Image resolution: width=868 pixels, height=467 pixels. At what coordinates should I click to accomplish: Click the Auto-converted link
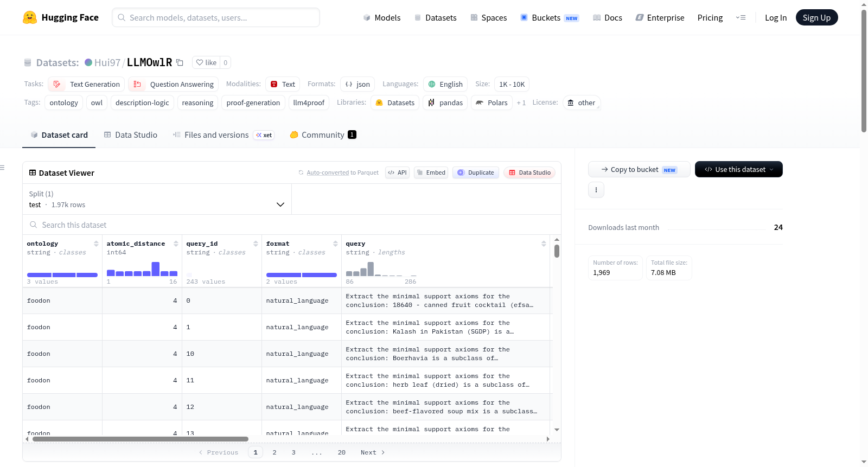(x=328, y=172)
